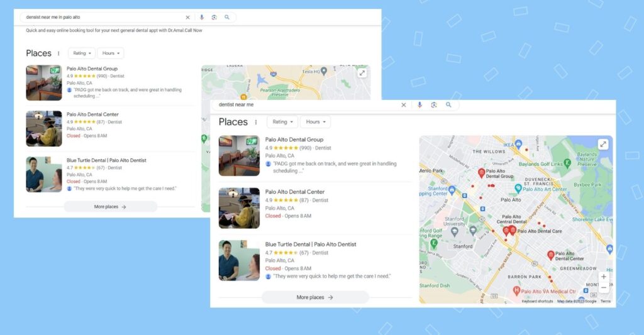Open Palo Alto Dental Group listing in back window

[92, 69]
